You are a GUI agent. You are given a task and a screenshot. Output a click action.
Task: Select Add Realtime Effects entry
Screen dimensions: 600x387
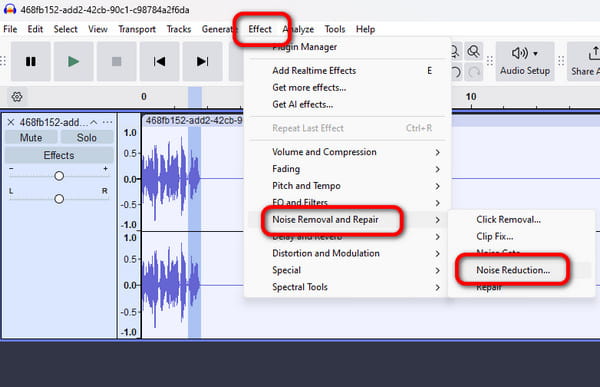point(347,71)
